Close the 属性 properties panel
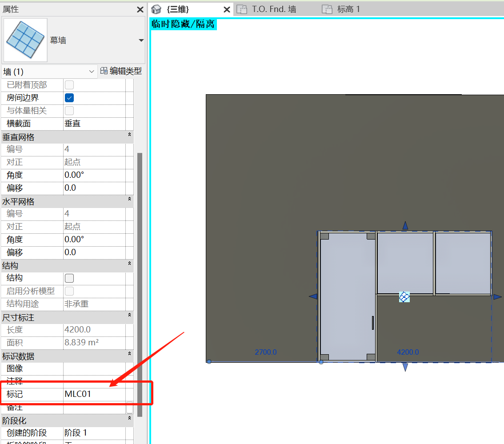The image size is (504, 444). [140, 10]
